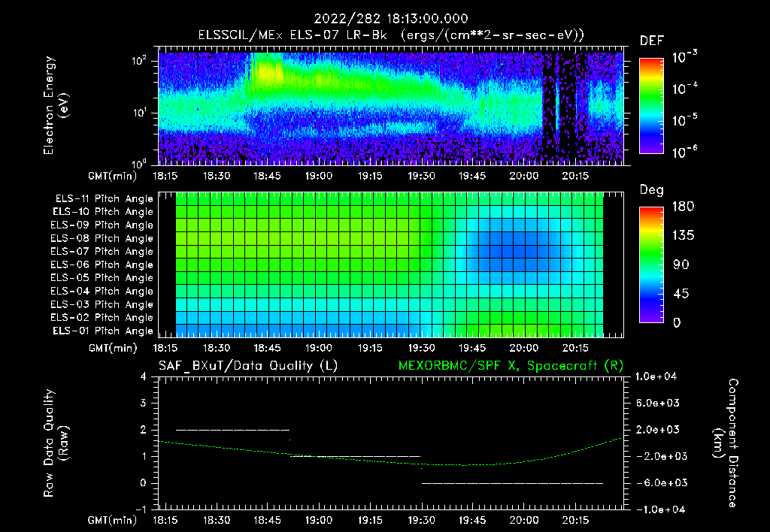Viewport: 770px width, 532px height.
Task: Click 19:00 on the data quality time axis
Action: [x=318, y=520]
